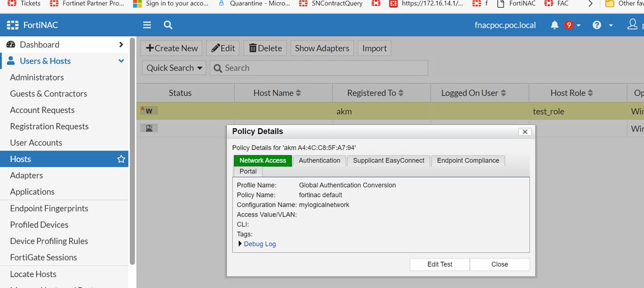Viewport: 644px width, 288px height.
Task: Open Registration Requests in the sidebar
Action: pyautogui.click(x=49, y=126)
